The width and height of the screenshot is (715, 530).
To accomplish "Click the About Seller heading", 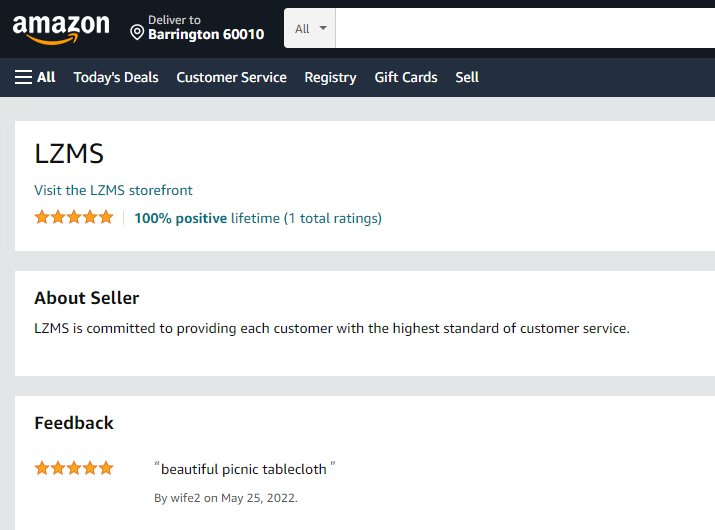I will click(x=87, y=298).
